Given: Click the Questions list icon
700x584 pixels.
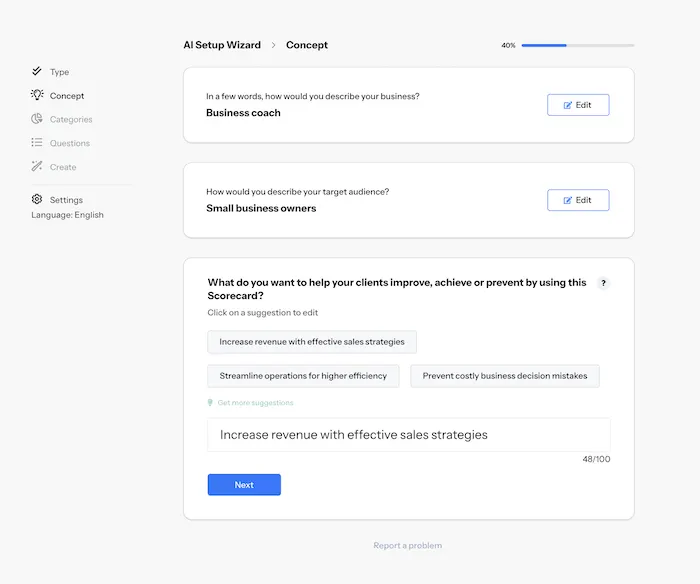Looking at the screenshot, I should [37, 143].
